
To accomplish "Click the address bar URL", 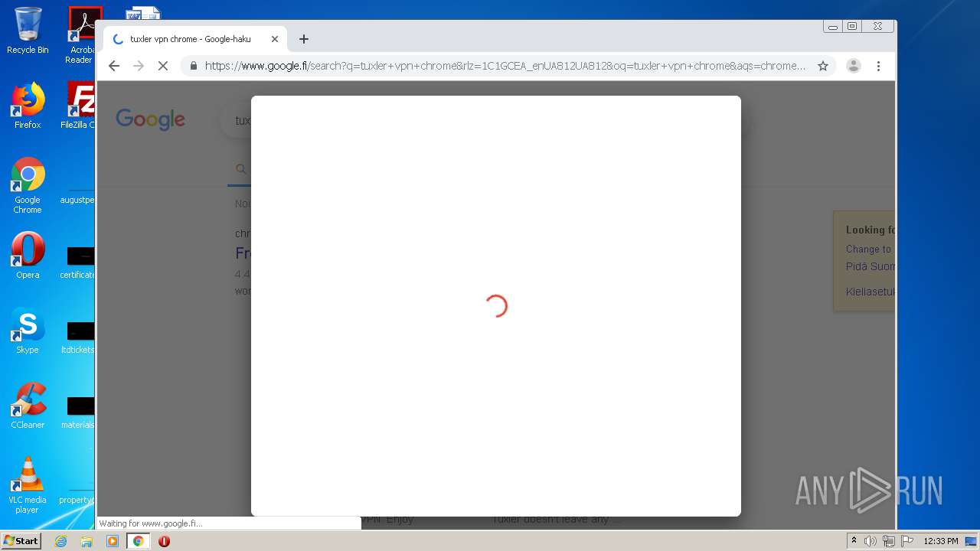I will 505,66.
